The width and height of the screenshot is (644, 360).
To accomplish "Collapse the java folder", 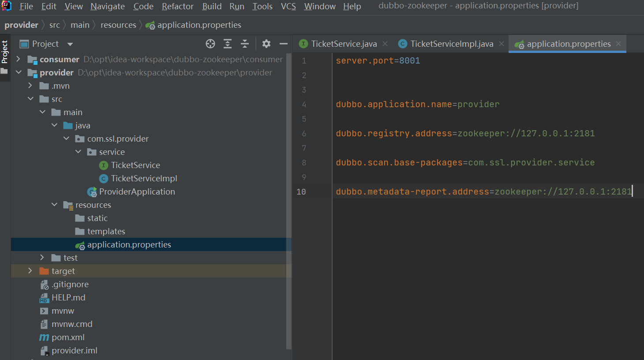I will (x=54, y=125).
